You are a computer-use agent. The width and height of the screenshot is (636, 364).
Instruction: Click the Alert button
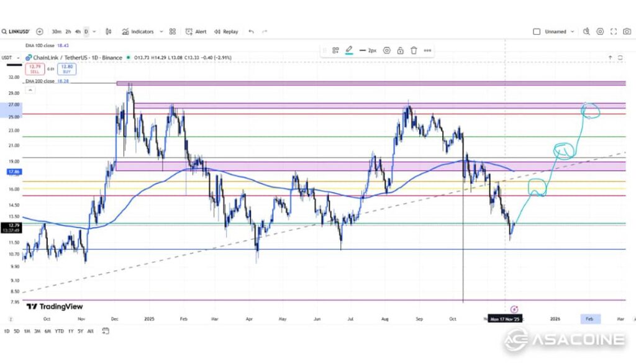tap(196, 32)
